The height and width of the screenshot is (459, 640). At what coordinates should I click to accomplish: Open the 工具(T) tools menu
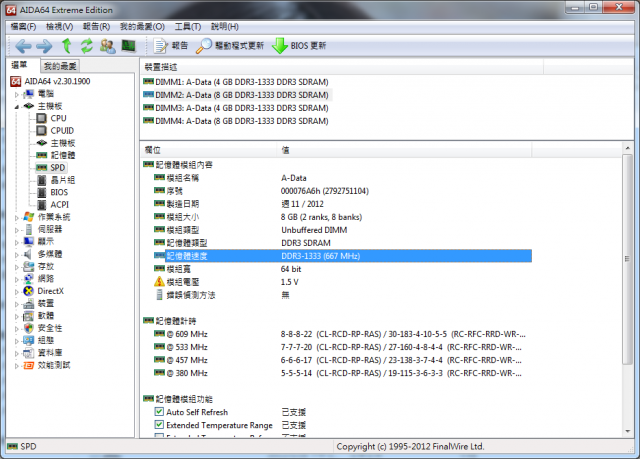point(188,27)
